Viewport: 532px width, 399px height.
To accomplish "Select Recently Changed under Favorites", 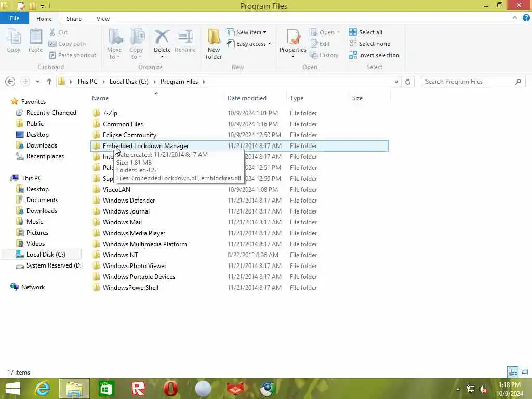I will (x=46, y=113).
